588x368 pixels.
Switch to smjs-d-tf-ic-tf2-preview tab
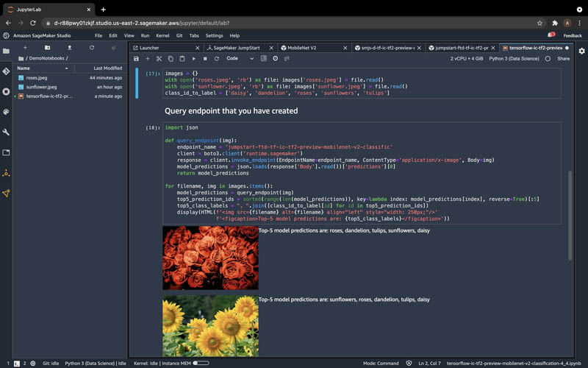[388, 48]
